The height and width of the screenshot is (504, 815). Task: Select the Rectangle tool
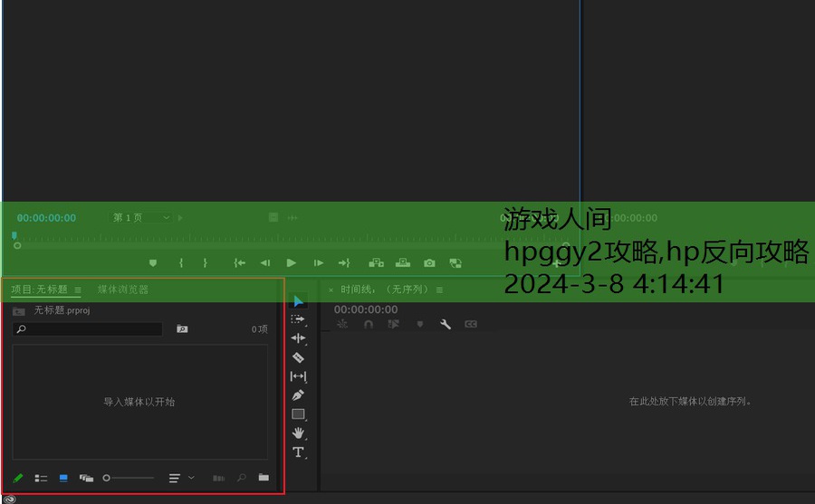pos(298,414)
